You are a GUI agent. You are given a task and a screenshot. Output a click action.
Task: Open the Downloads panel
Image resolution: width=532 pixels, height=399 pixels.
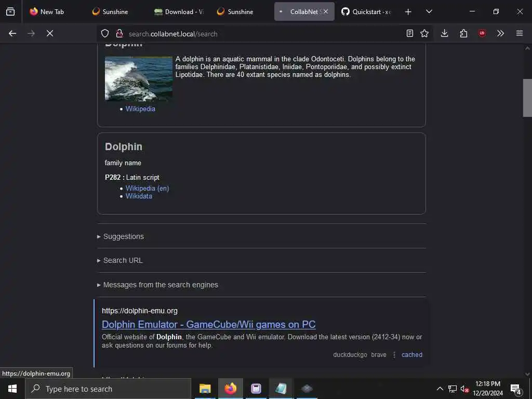[445, 33]
